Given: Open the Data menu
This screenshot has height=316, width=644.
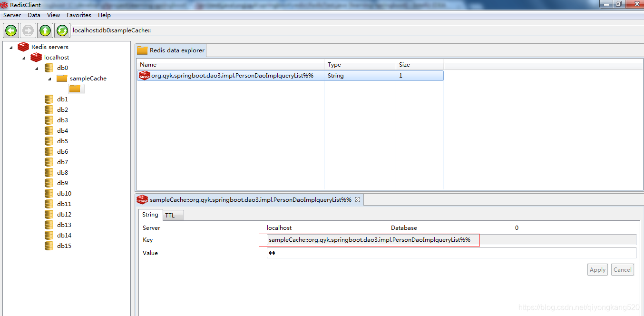Looking at the screenshot, I should point(34,15).
